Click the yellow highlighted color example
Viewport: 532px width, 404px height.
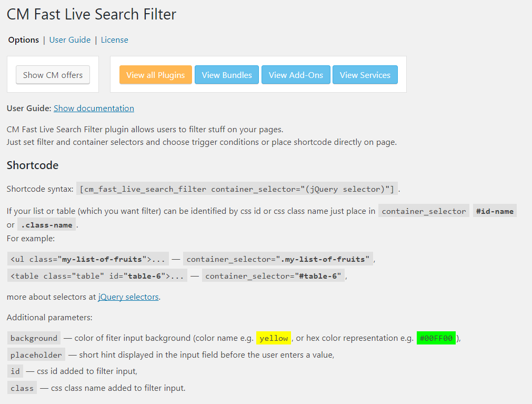[x=274, y=338]
